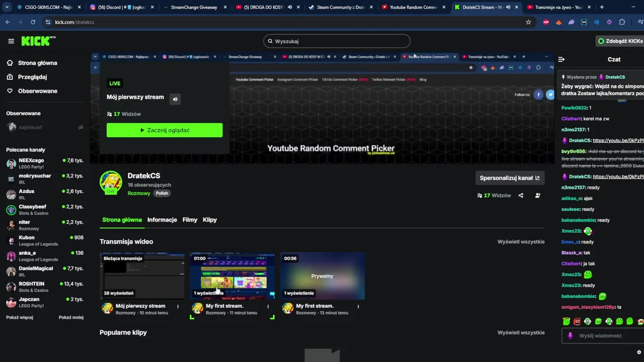The width and height of the screenshot is (644, 362).
Task: Open ROSHTEIN recommended channel
Action: pos(45,287)
